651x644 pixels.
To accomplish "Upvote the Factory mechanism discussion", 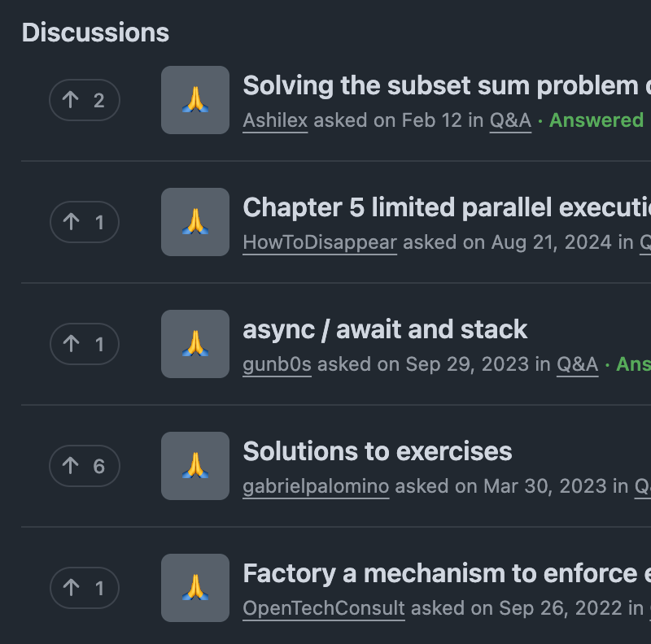I will coord(84,588).
